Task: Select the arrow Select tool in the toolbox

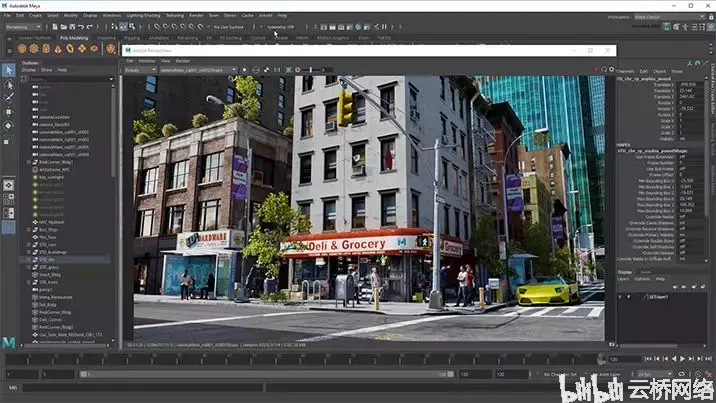Action: click(9, 70)
